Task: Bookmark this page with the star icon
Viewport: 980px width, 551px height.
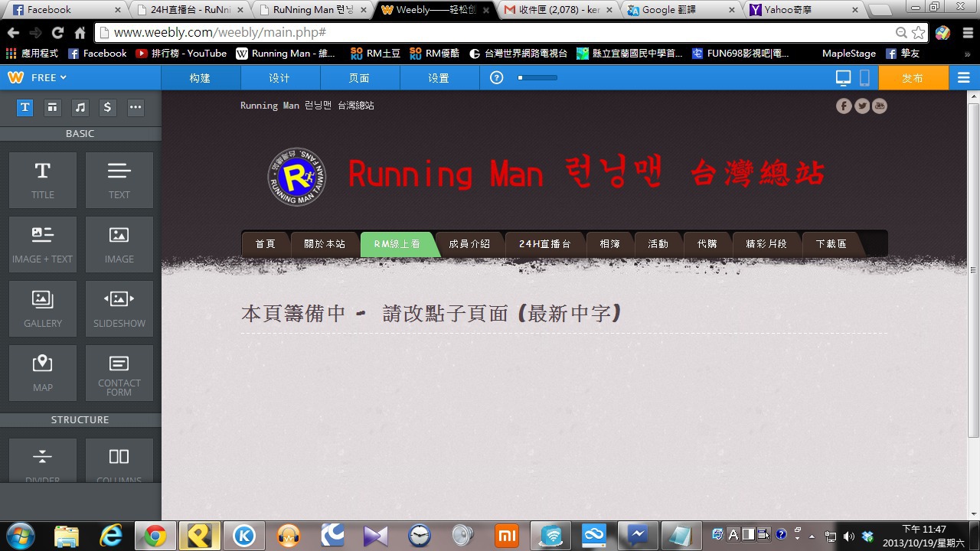Action: pyautogui.click(x=918, y=33)
